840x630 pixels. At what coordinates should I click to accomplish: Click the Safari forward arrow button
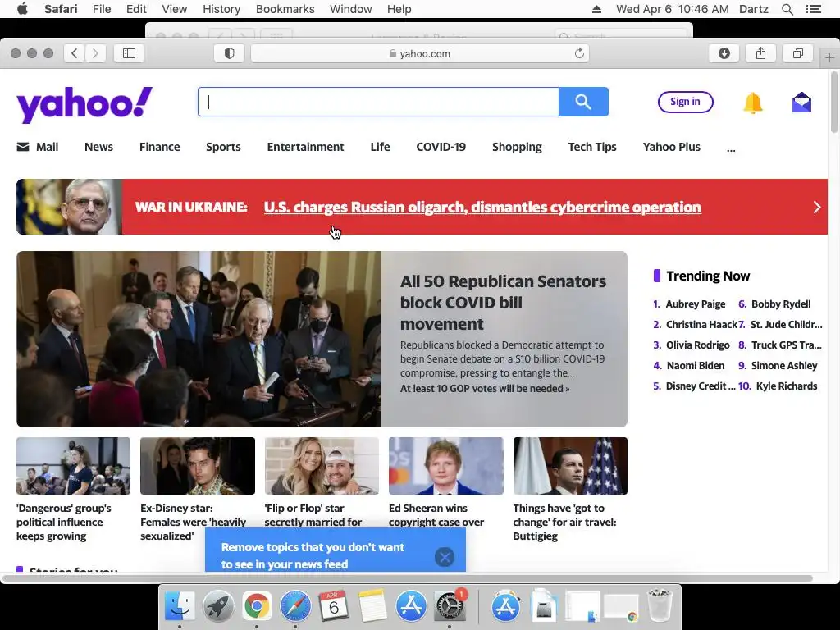pos(95,53)
